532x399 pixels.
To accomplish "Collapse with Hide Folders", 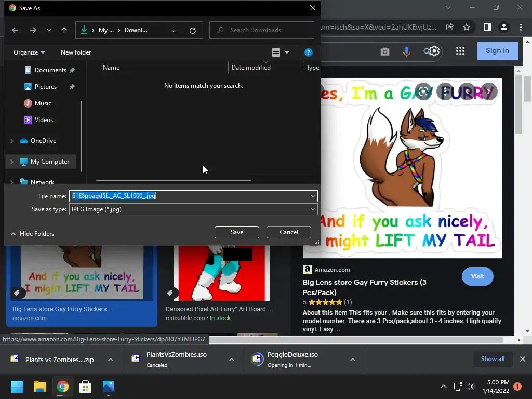I will click(x=32, y=234).
